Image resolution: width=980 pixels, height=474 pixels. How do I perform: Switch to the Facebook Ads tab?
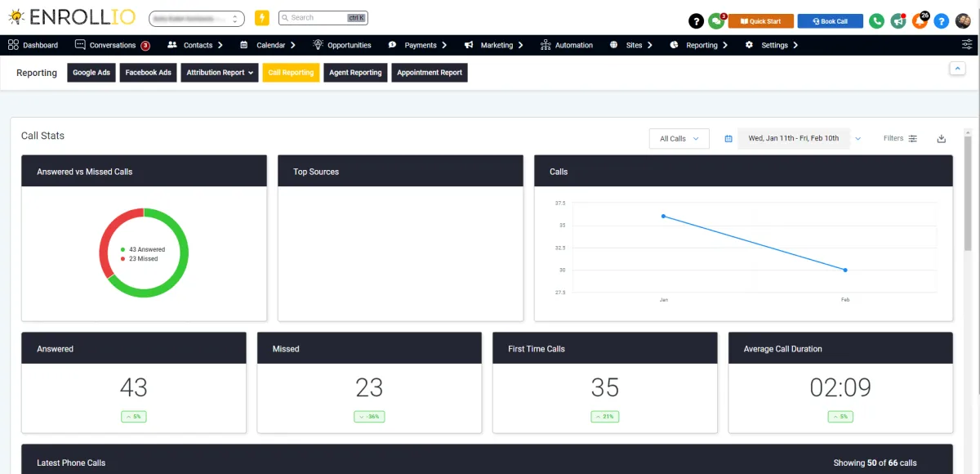coord(148,73)
